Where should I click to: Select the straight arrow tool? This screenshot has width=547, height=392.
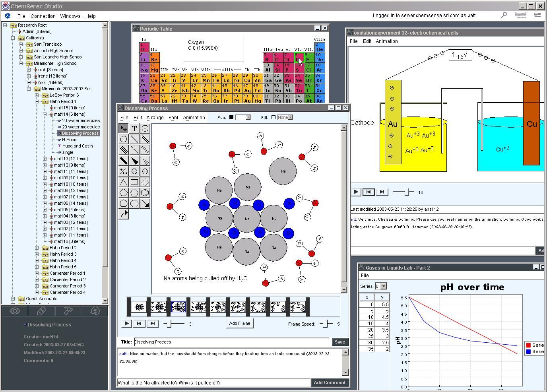pyautogui.click(x=145, y=203)
